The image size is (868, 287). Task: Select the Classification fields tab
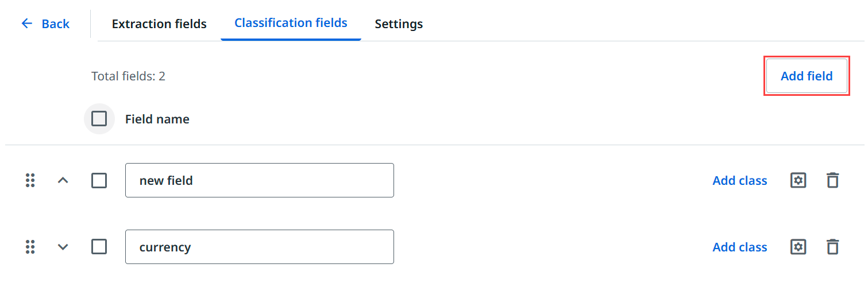(x=291, y=23)
